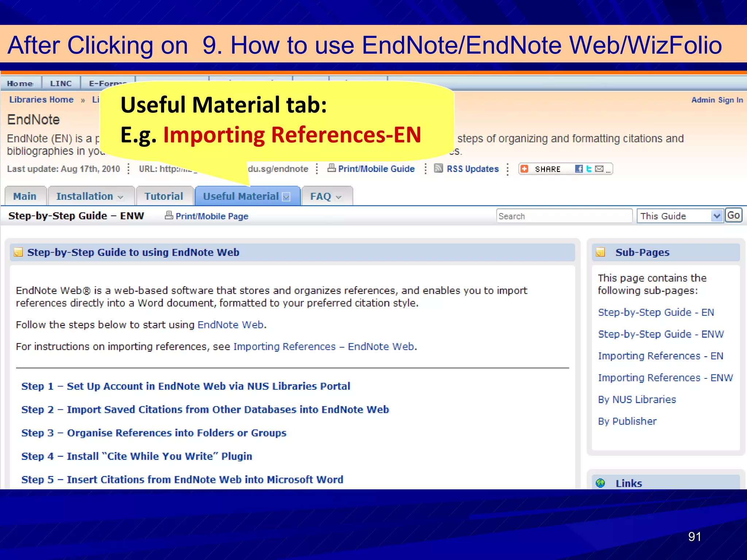Click the E-Forms menu item
This screenshot has width=747, height=560.
pyautogui.click(x=108, y=83)
